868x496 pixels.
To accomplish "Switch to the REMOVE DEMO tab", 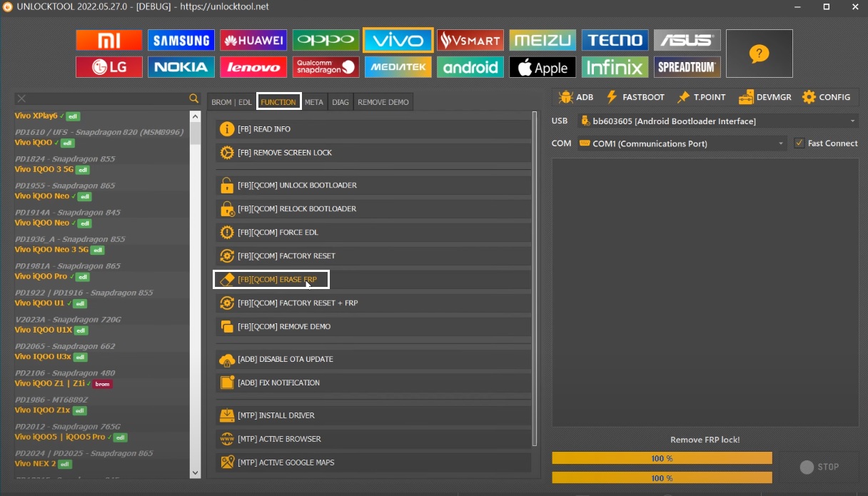I will (x=383, y=102).
